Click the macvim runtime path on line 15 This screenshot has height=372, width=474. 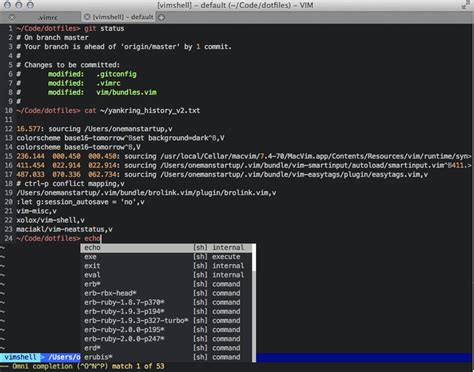coord(315,156)
